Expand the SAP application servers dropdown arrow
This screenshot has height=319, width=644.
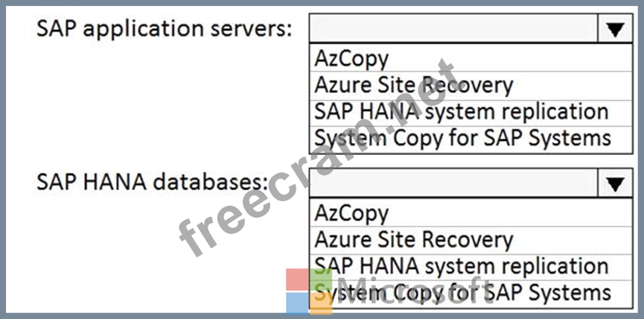coord(614,30)
